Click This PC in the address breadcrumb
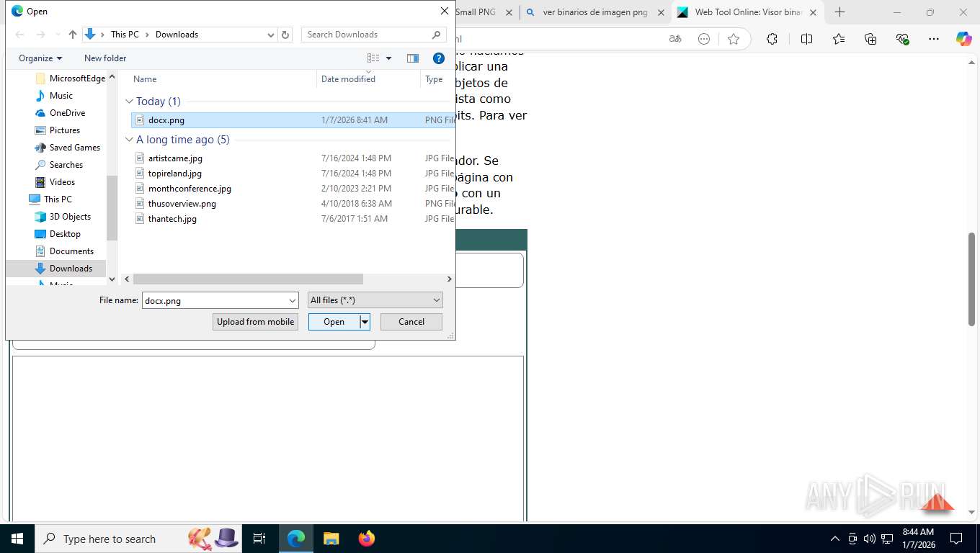Viewport: 980px width, 553px height. click(125, 35)
